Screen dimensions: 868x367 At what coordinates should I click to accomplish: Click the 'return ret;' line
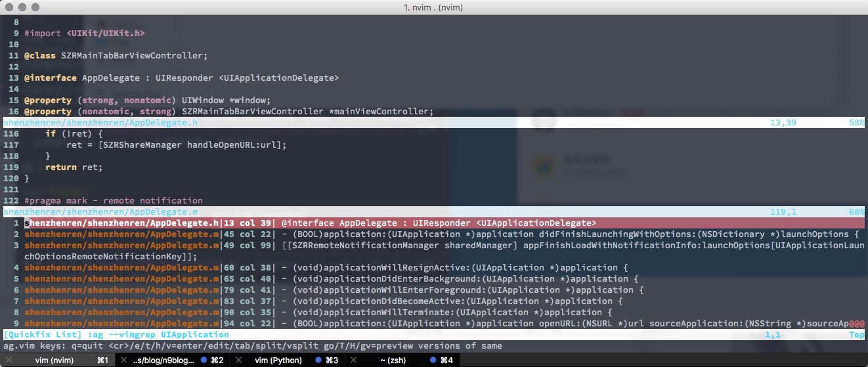click(x=74, y=167)
